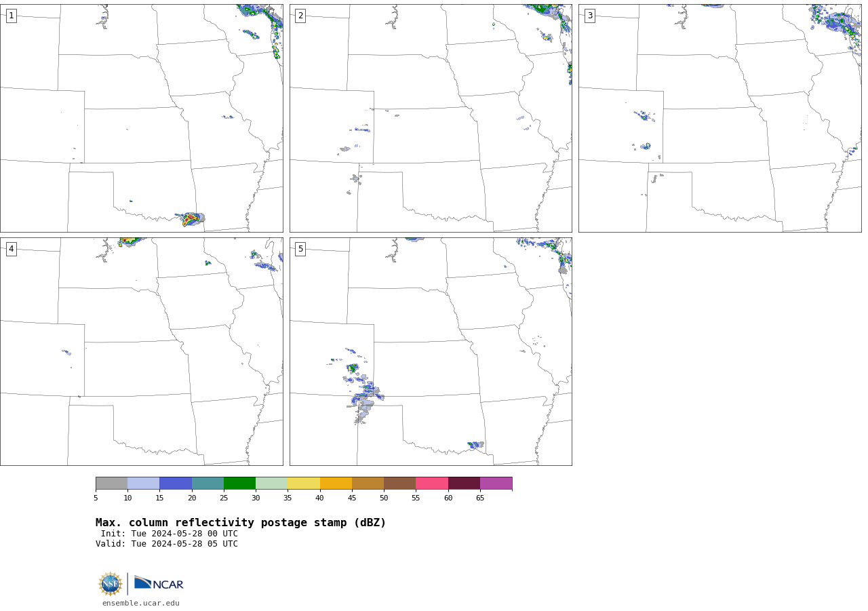
Task: Click the maroon 60-65 dBZ swatch
Action: tap(464, 484)
